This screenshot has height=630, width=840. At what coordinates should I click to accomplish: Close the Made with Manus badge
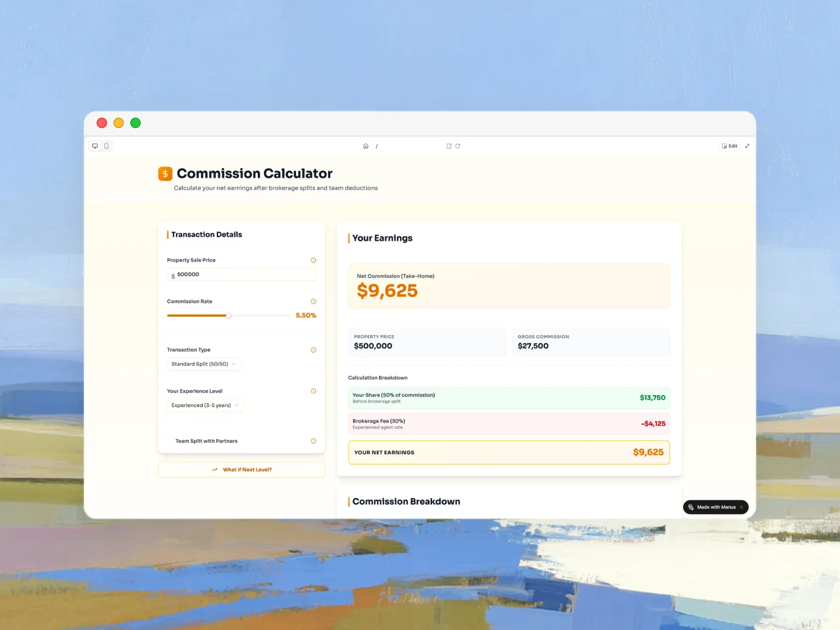point(742,507)
